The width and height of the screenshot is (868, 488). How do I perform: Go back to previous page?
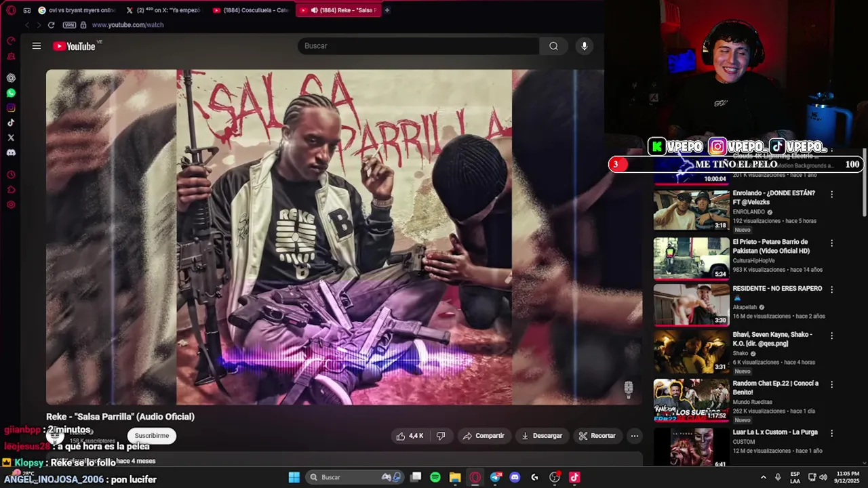coord(27,25)
